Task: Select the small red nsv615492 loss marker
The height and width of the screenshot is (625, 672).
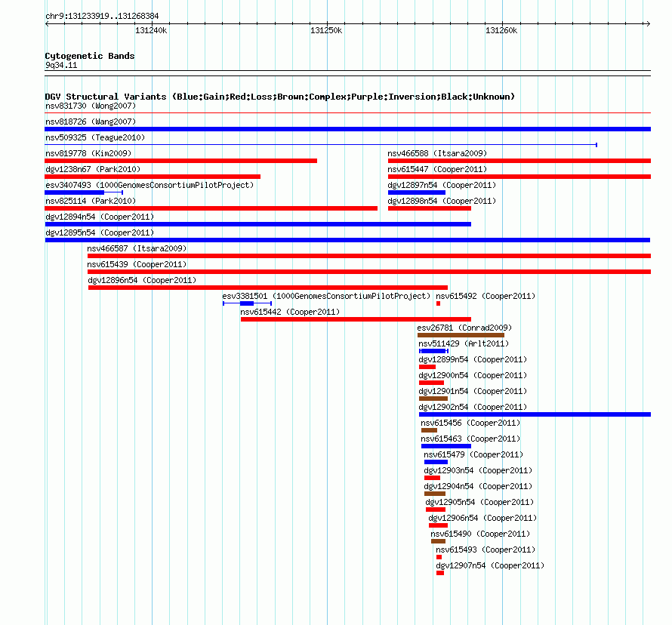Action: coord(438,303)
